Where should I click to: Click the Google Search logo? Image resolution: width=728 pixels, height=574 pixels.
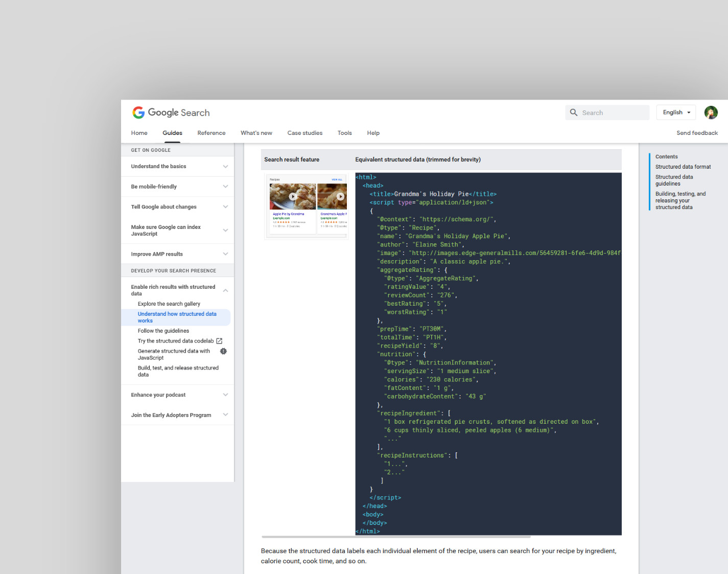(171, 112)
